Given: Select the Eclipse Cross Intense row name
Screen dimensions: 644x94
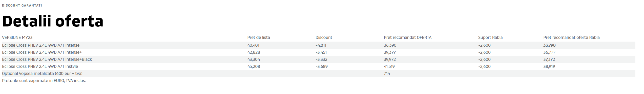Looking at the screenshot, I should [41, 45].
